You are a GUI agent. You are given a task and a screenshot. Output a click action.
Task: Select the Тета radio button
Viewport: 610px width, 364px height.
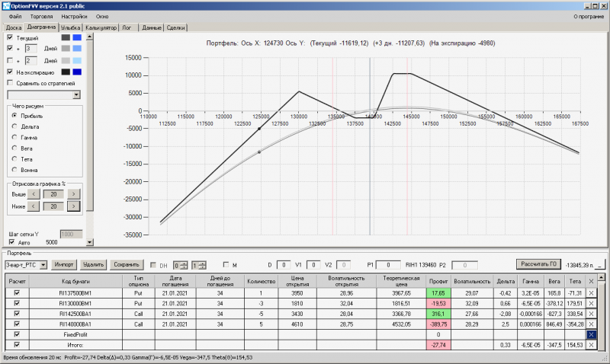point(14,159)
